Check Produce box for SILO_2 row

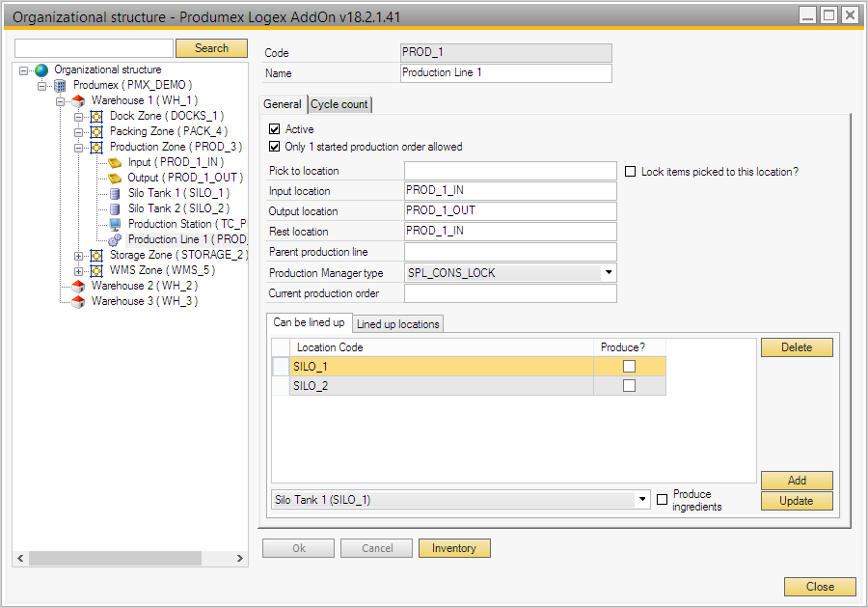pos(629,386)
